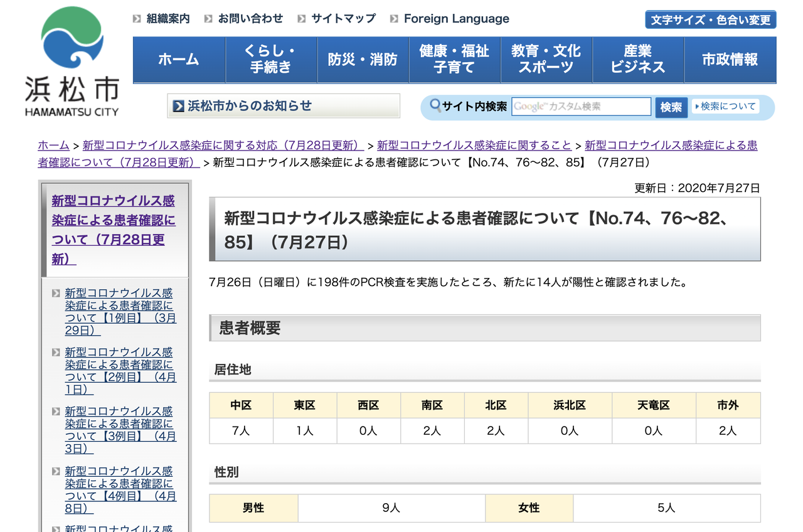Select the ホーム navigation tab
Screen dimensions: 803x532
tap(179, 60)
